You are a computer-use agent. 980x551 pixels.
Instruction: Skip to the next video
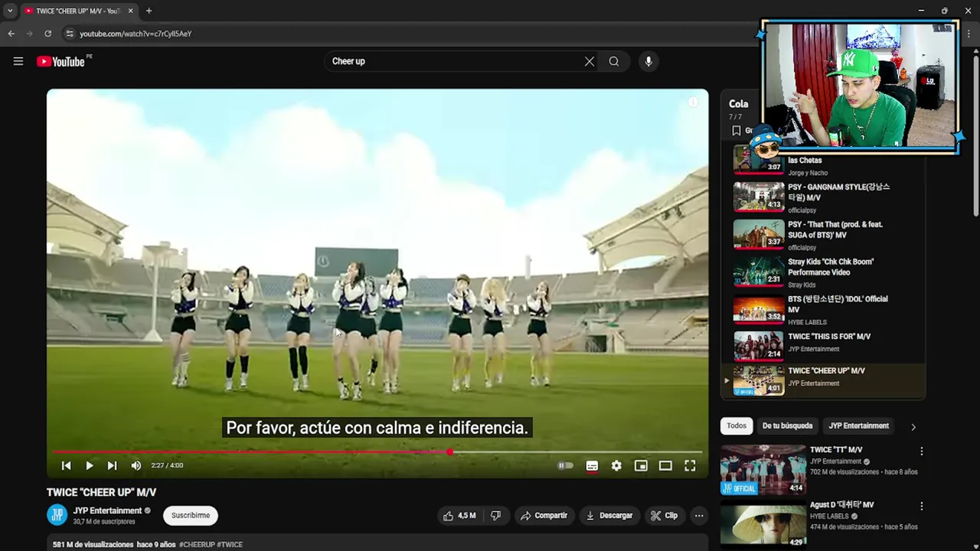[x=113, y=465]
